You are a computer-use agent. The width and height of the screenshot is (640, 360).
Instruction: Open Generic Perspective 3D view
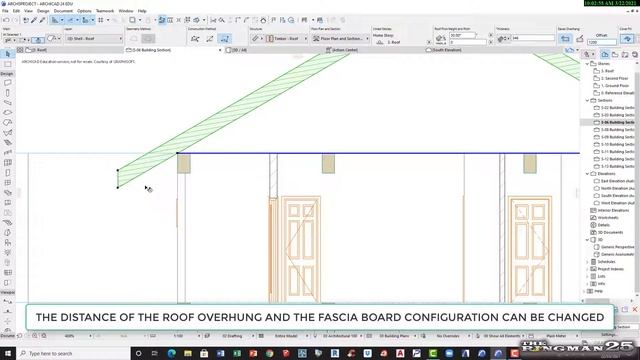pyautogui.click(x=614, y=247)
